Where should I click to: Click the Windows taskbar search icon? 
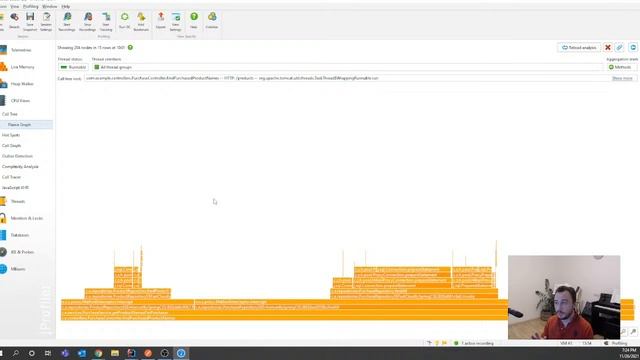[16, 353]
